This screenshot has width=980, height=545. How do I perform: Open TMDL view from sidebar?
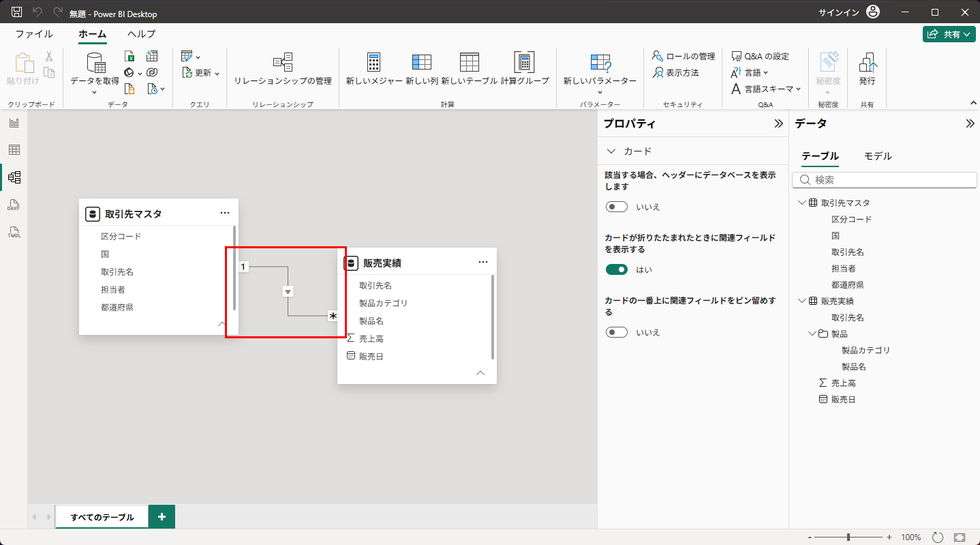coord(14,232)
